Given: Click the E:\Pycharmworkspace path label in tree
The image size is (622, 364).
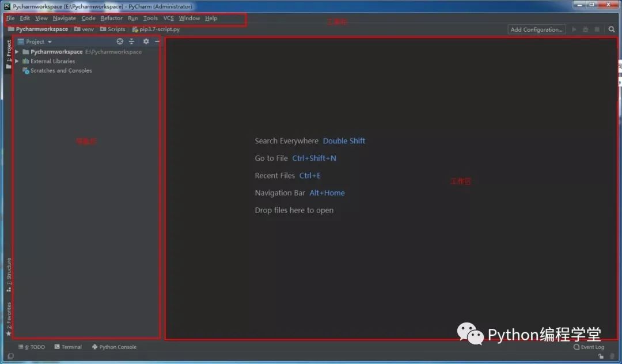Looking at the screenshot, I should pos(113,52).
